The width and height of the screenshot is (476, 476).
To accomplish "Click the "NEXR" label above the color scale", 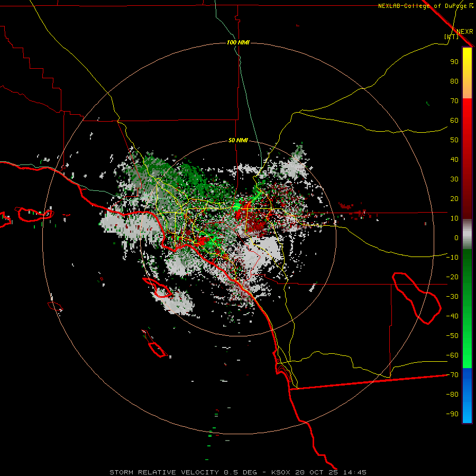I will click(x=464, y=32).
